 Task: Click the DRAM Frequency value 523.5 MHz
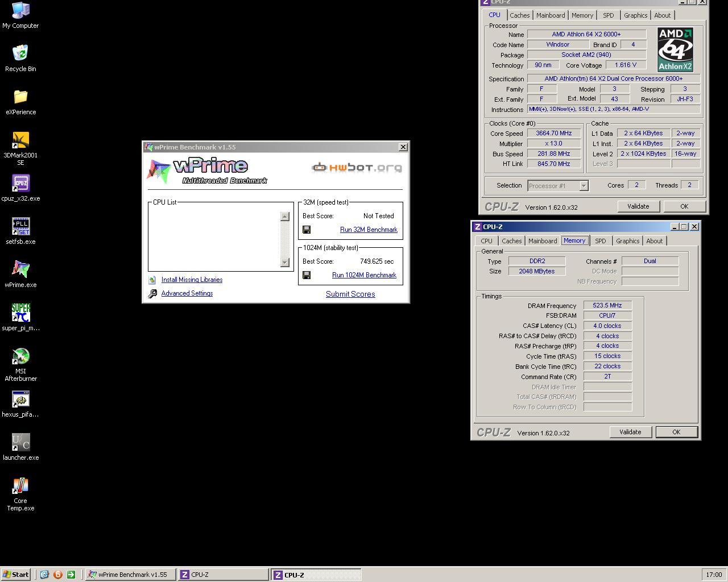click(607, 305)
